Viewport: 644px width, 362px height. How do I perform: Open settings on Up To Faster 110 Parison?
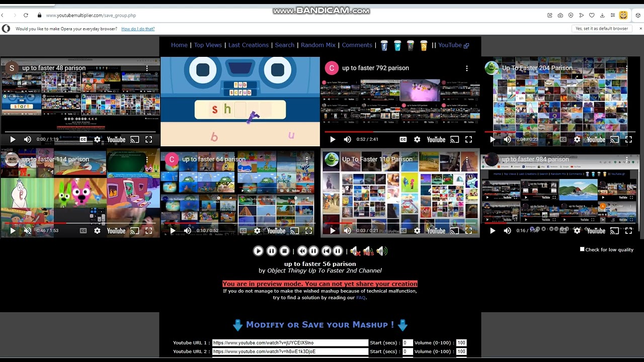[x=417, y=231]
